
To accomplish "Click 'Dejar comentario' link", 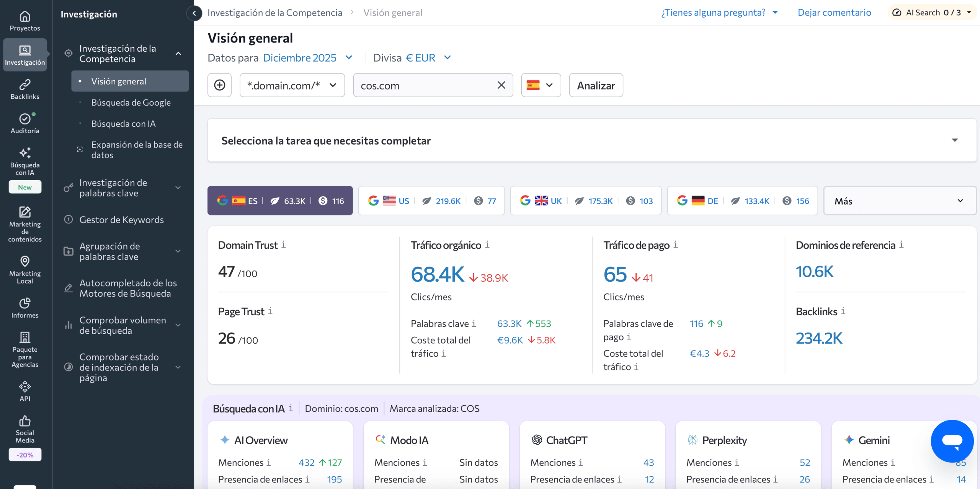I will click(x=834, y=13).
